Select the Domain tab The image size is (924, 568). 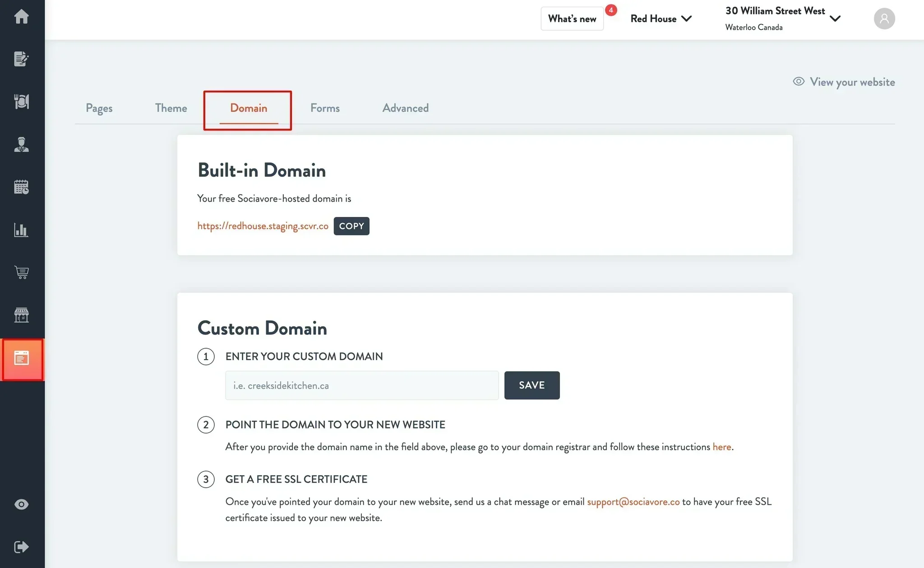(249, 108)
